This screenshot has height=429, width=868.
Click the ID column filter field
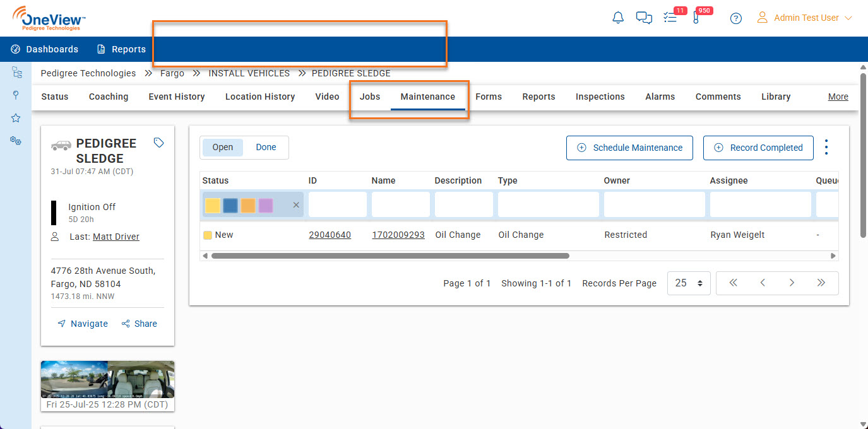tap(338, 204)
